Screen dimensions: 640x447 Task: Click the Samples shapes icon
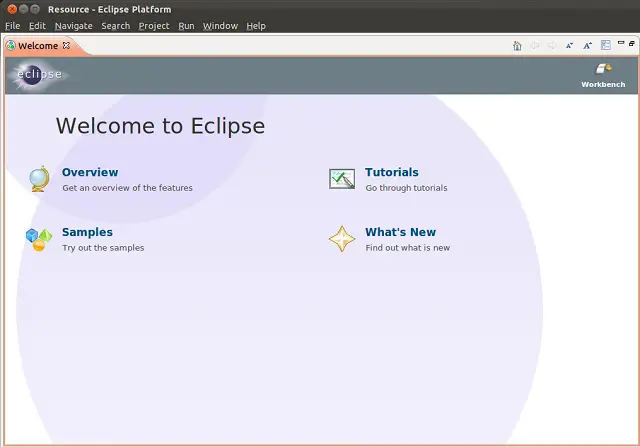tap(39, 240)
